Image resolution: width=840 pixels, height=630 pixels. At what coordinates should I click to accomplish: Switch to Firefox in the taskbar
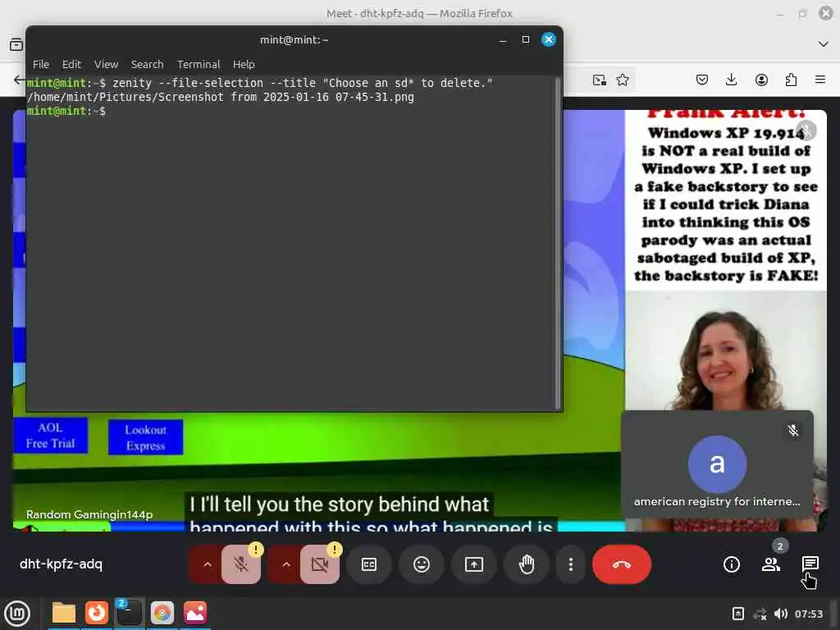(97, 613)
